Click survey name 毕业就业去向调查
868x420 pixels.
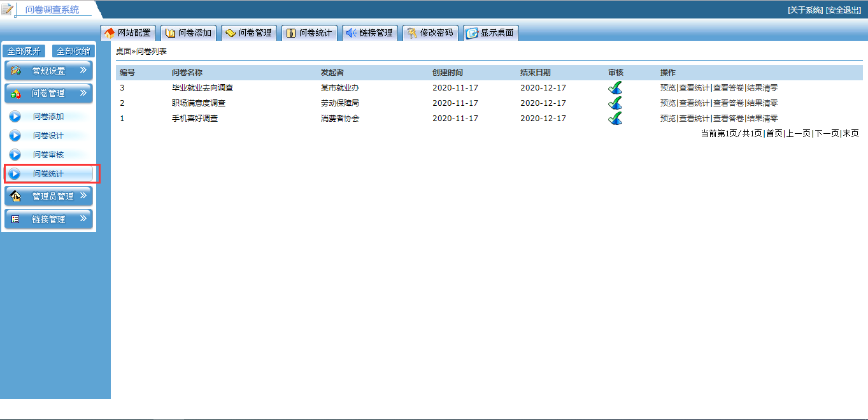point(203,88)
